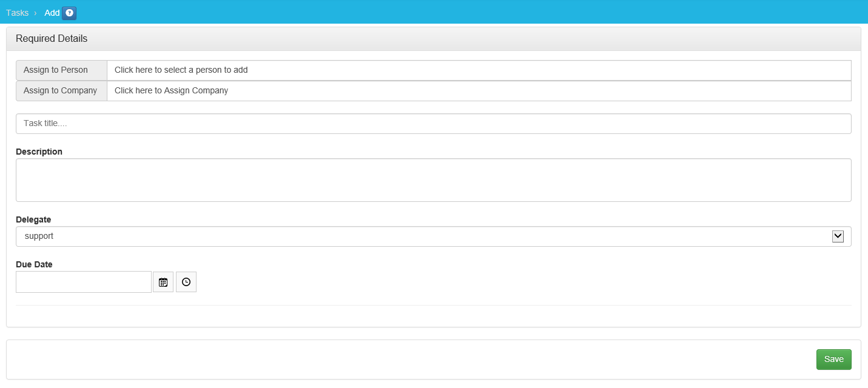Viewport: 868px width, 388px height.
Task: Click inside the Description text area
Action: (x=433, y=180)
